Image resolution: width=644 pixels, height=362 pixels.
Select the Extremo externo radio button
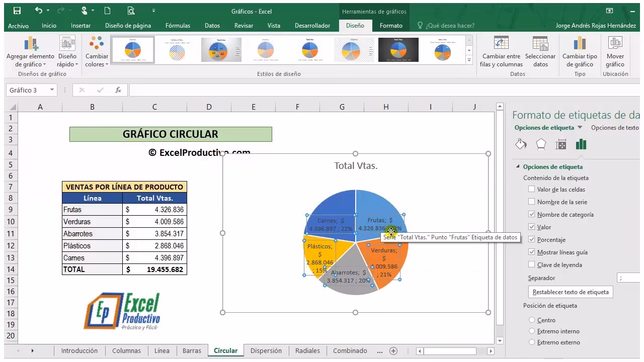532,342
